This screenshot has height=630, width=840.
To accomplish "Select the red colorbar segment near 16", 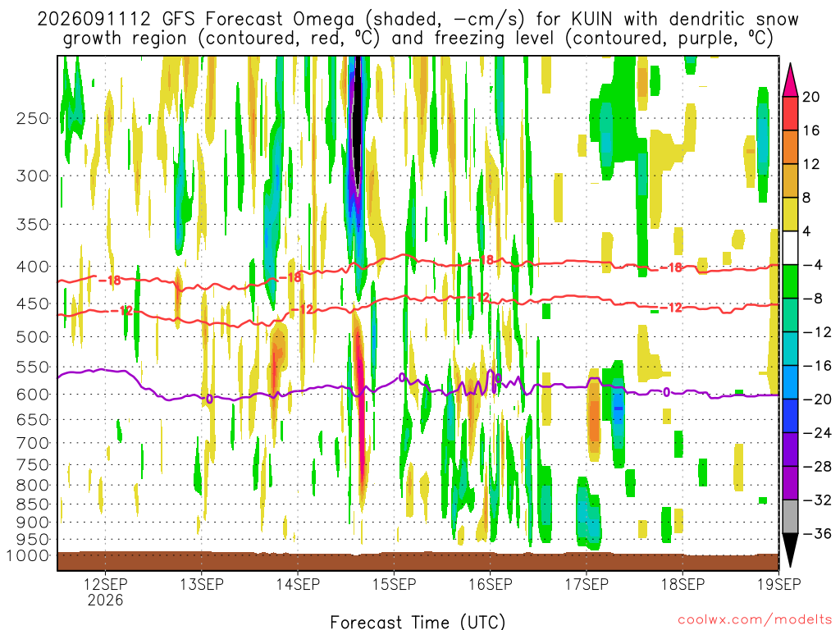I will pyautogui.click(x=790, y=113).
